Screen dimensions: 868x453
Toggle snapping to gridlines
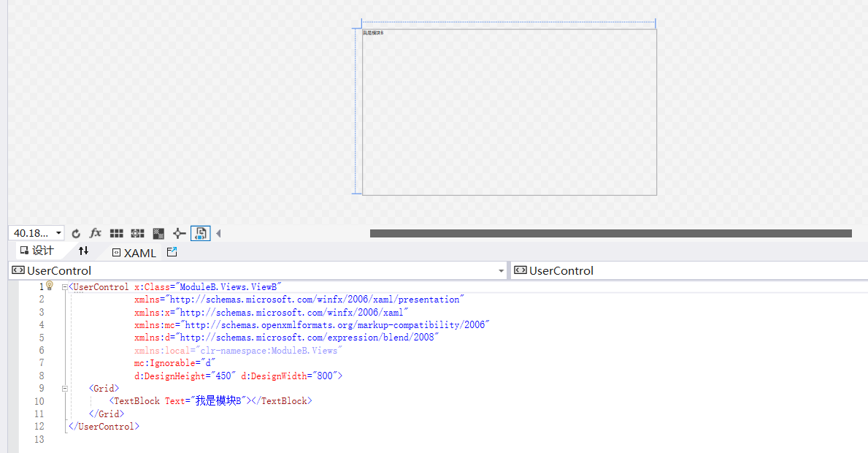point(137,233)
